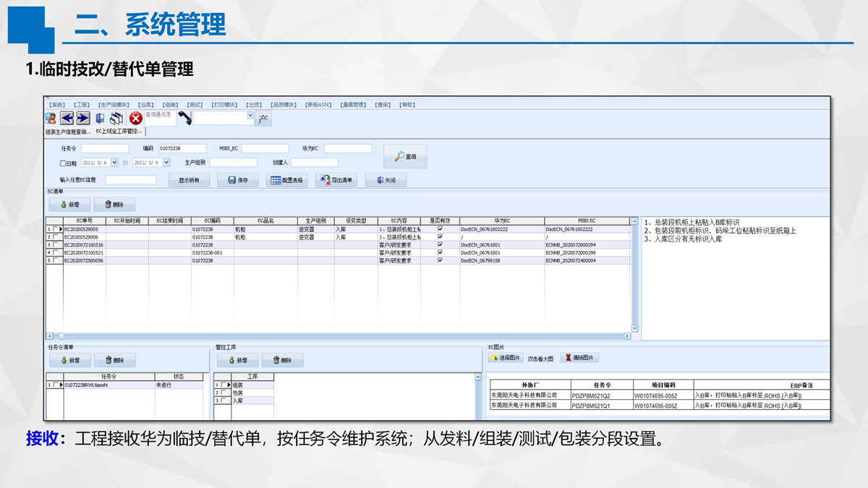The height and width of the screenshot is (488, 868).
Task: Click the black telephone handset icon
Action: pyautogui.click(x=184, y=119)
